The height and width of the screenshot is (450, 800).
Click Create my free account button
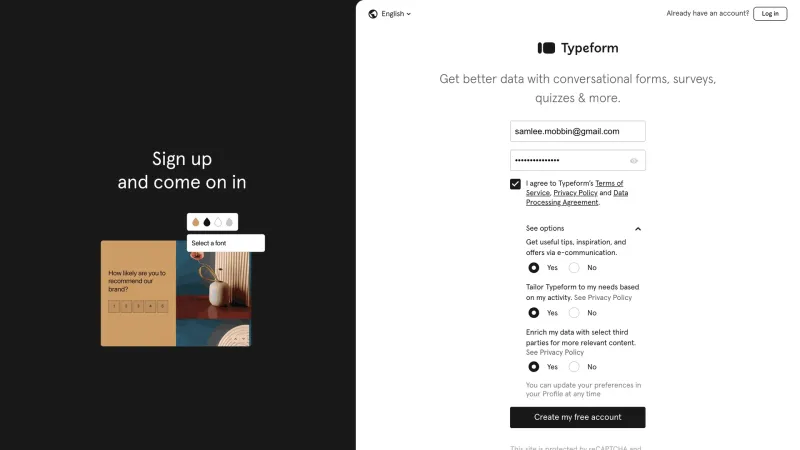pyautogui.click(x=578, y=417)
